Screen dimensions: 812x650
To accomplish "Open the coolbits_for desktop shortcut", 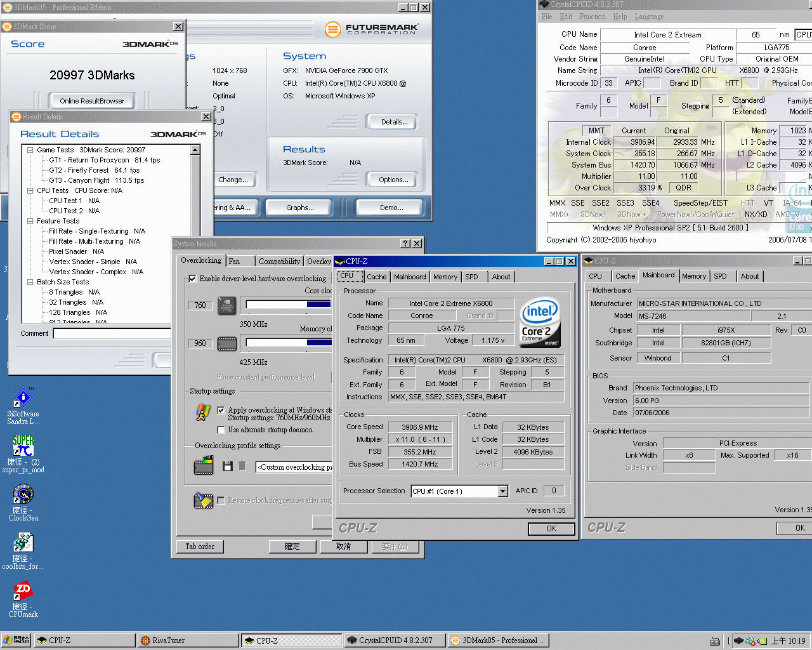I will tap(23, 551).
